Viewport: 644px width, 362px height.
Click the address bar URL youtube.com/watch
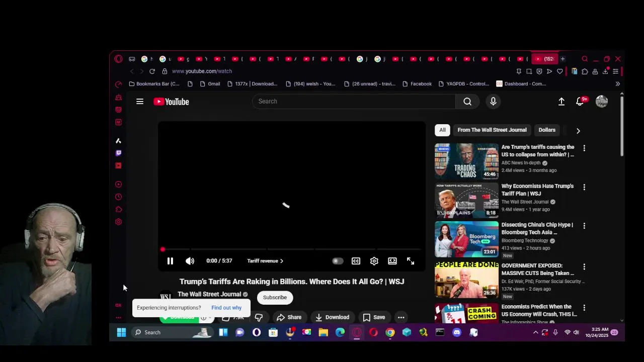[x=202, y=71]
